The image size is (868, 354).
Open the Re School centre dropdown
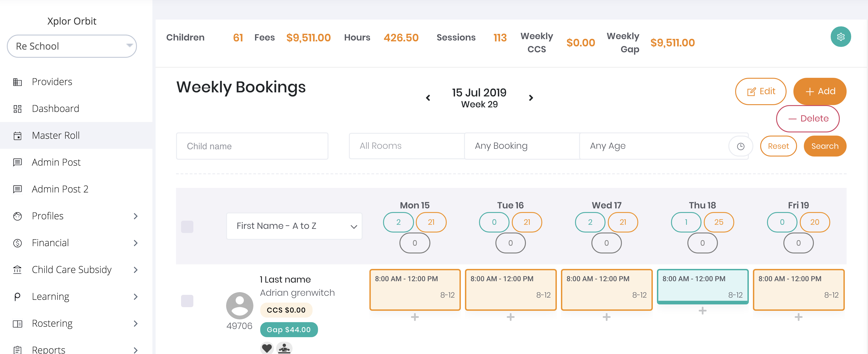pyautogui.click(x=72, y=46)
